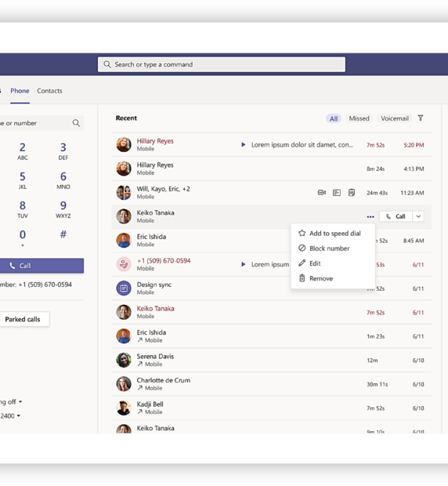Open the filter icon next to Voicemail
Viewport: 448px width, 486px height.
pos(421,118)
